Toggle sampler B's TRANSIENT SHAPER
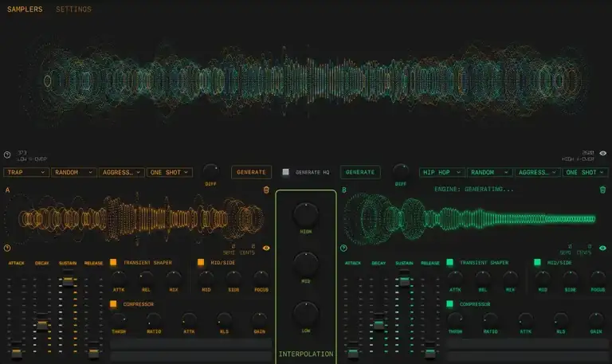This screenshot has height=364, width=612. [449, 262]
